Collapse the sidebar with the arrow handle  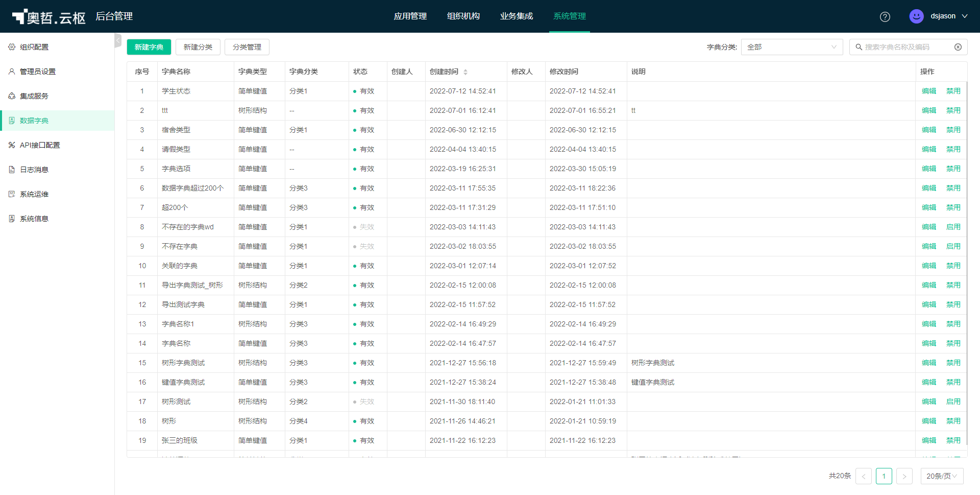coord(118,40)
